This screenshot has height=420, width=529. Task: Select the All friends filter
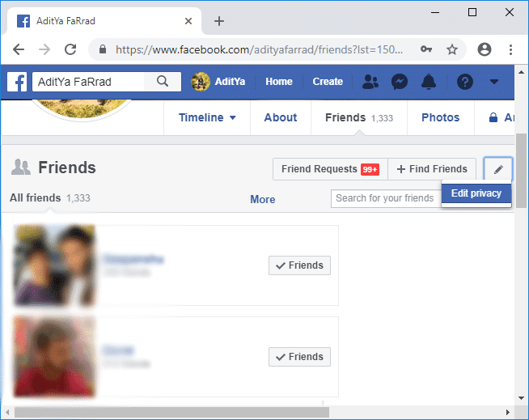tap(49, 197)
